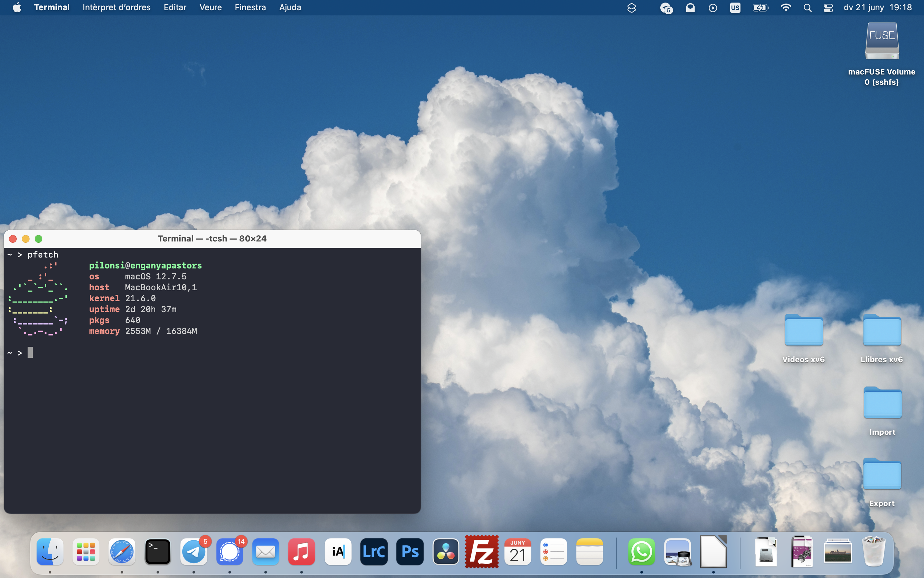
Task: Open the blank document app in Dock
Action: point(713,552)
